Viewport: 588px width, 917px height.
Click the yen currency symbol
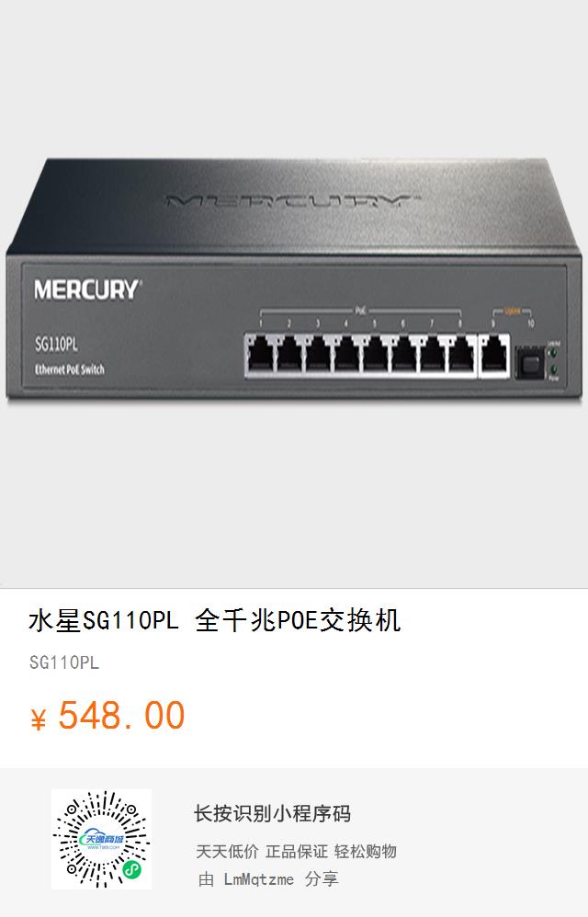coord(38,719)
